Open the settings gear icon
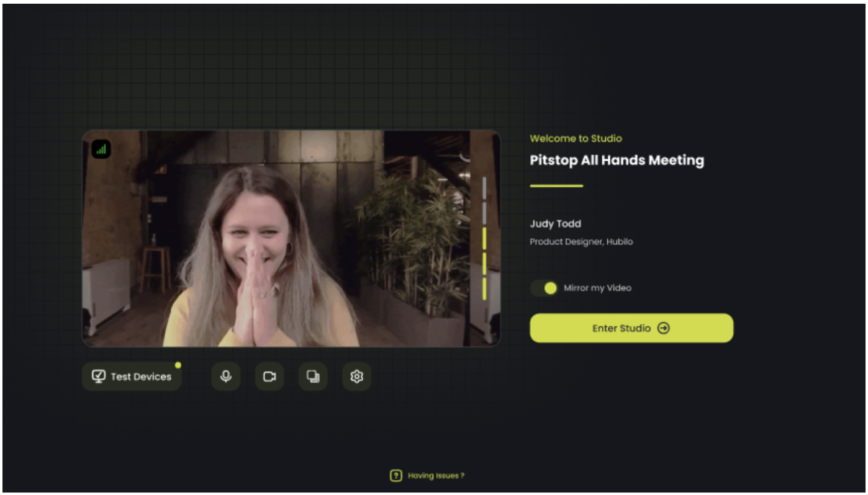This screenshot has height=495, width=868. [357, 377]
